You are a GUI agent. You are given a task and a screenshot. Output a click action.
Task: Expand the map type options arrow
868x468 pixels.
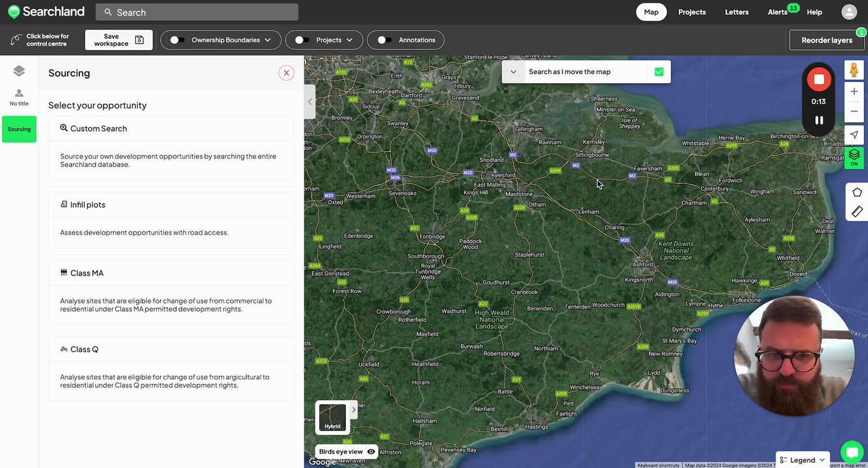pos(354,409)
